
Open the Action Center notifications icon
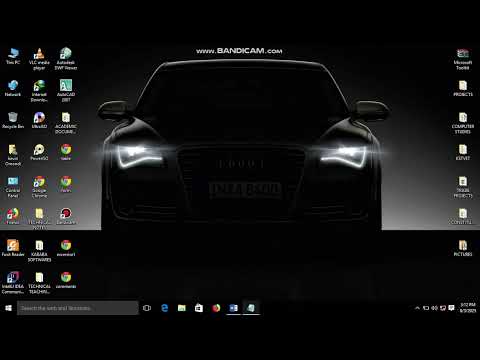click(451, 308)
